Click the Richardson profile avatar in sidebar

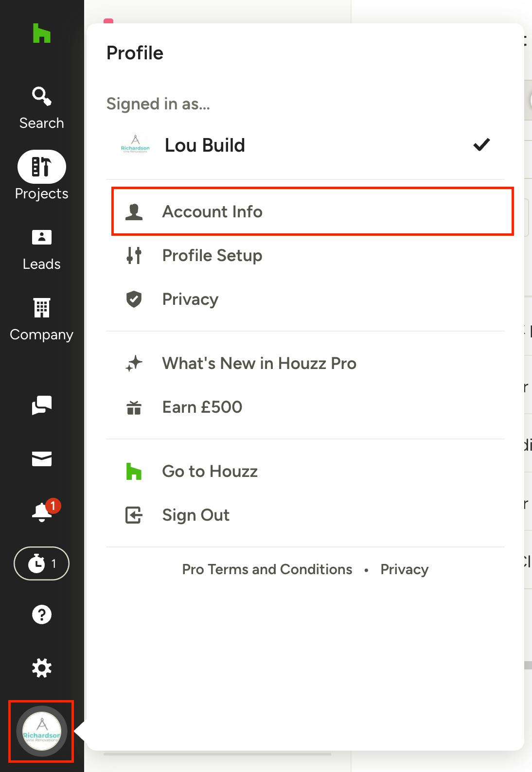pyautogui.click(x=42, y=731)
